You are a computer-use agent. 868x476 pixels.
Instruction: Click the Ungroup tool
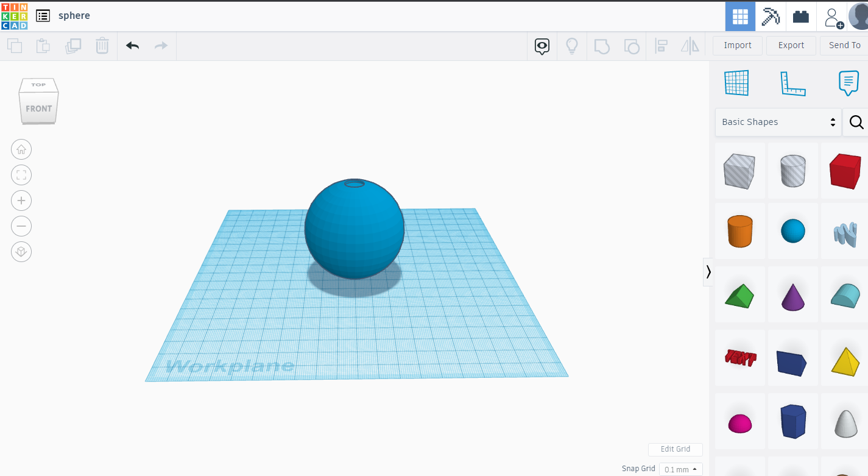[632, 46]
